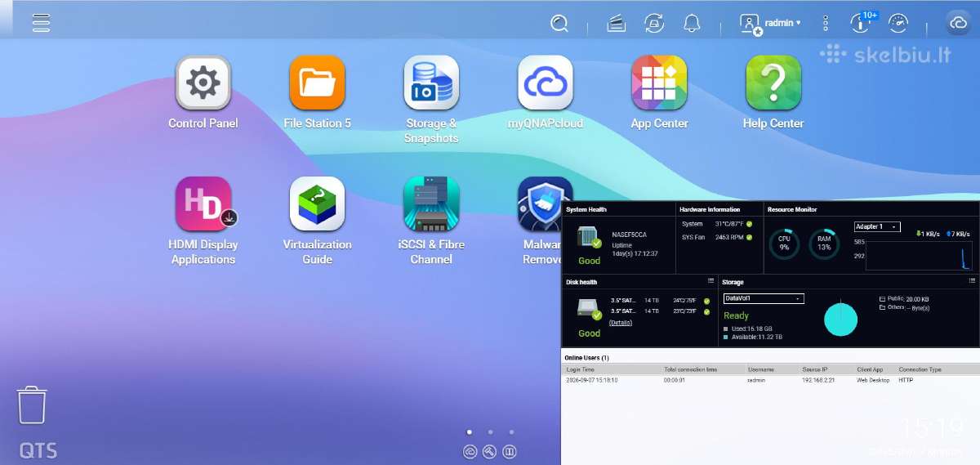Click the pause-like icon at desktop bottom

coord(510,451)
